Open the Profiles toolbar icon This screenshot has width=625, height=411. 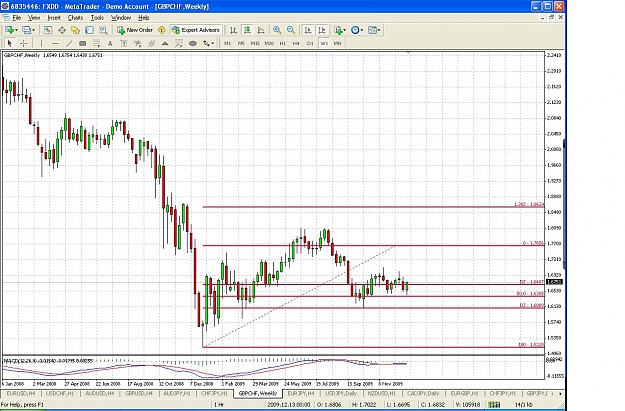coord(26,30)
